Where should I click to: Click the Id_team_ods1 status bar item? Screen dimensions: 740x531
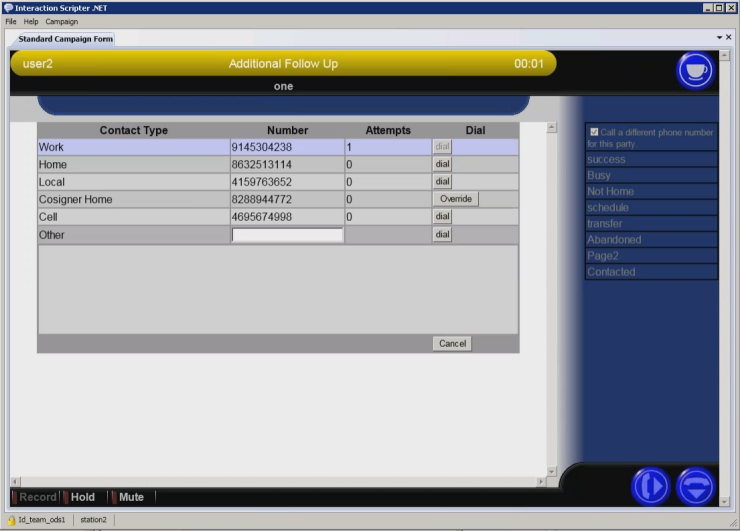point(40,520)
